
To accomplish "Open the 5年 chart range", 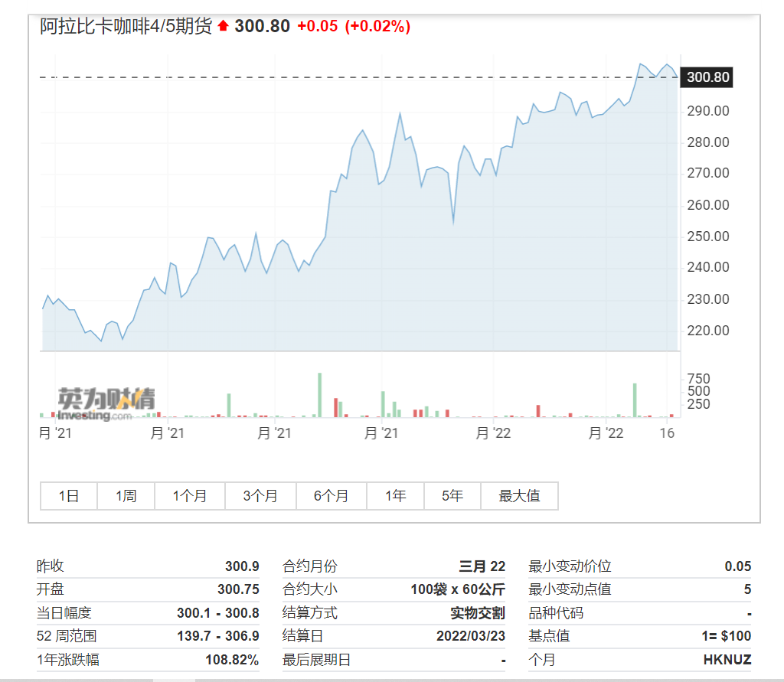I will click(452, 495).
